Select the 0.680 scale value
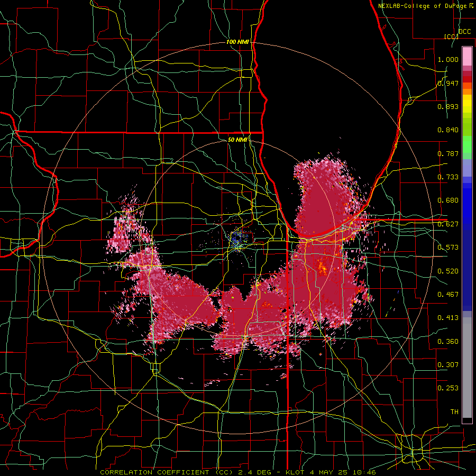The image size is (476, 476). tap(448, 200)
